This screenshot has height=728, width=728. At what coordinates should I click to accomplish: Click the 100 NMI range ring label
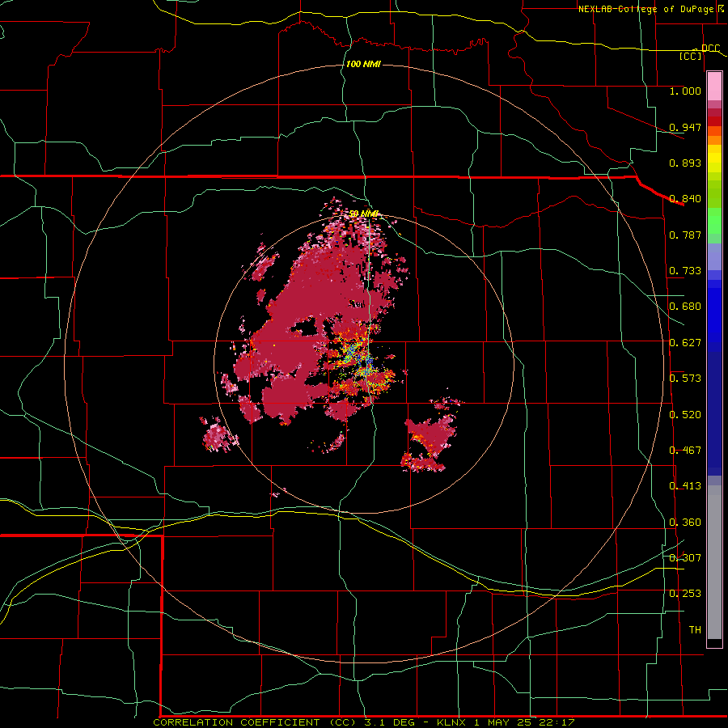tap(363, 64)
